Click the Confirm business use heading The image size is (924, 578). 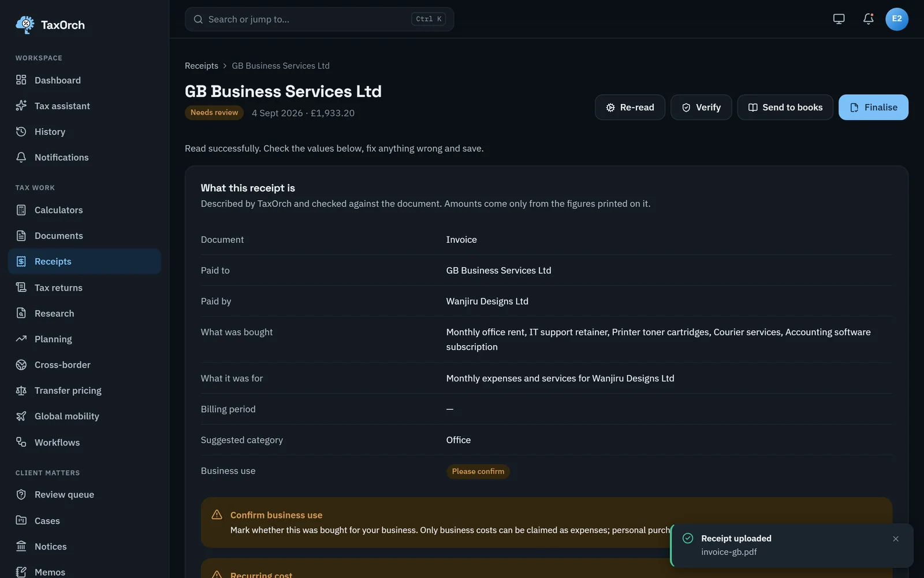click(276, 515)
